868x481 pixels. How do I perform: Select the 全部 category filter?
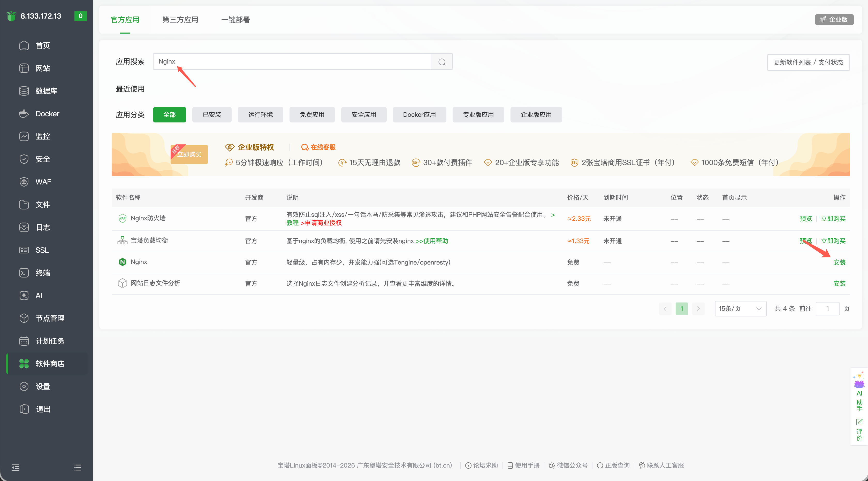point(170,114)
